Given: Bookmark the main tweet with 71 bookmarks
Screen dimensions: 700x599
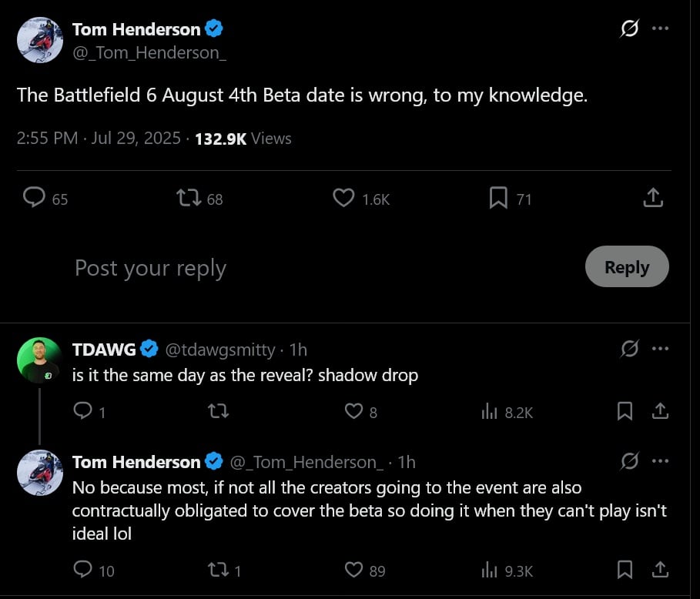Looking at the screenshot, I should (x=498, y=198).
